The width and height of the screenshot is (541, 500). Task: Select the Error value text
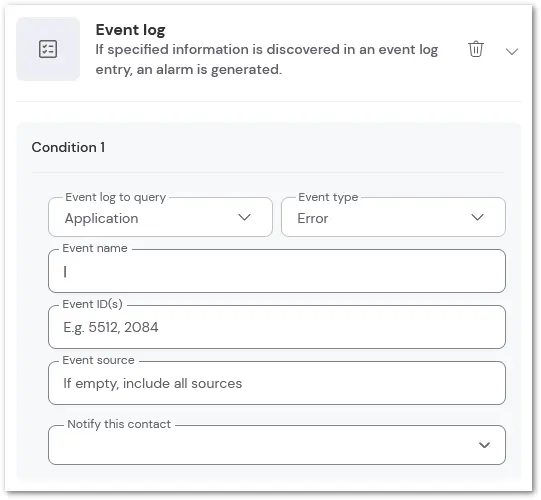click(x=313, y=218)
